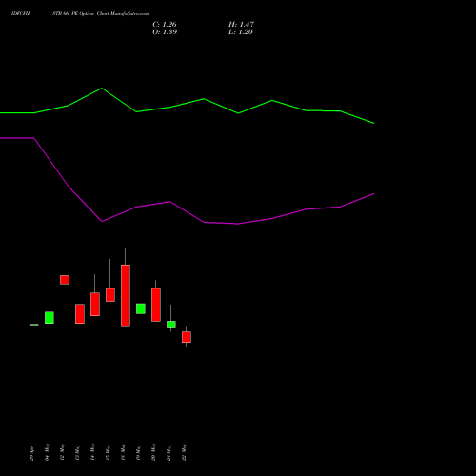This screenshot has width=476, height=476.
Task: Click the last red candle on 22 May
Action: (187, 337)
